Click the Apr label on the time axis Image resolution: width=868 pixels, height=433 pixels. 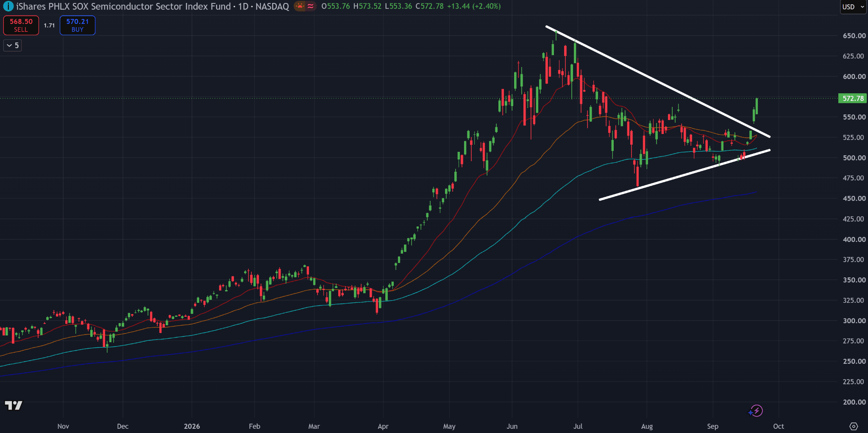[383, 426]
